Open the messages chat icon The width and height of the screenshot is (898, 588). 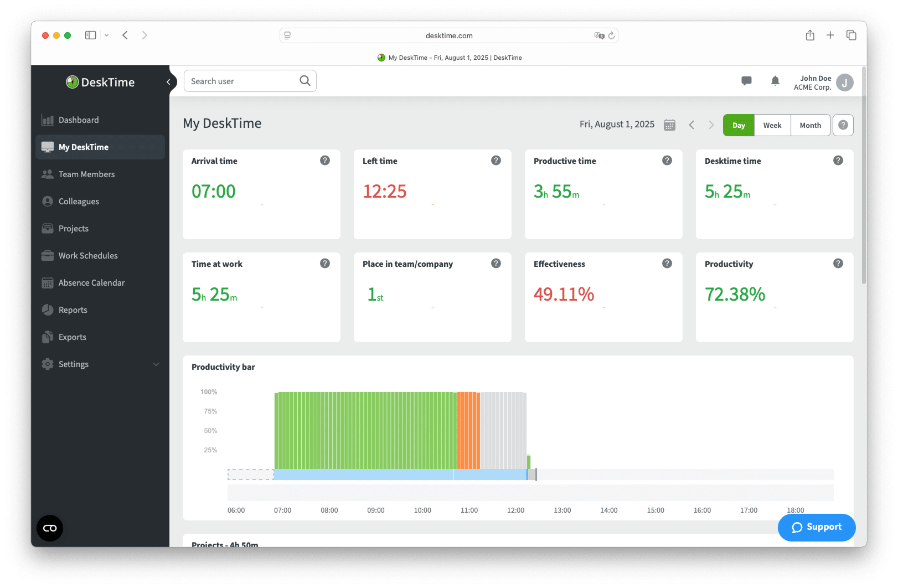pos(746,81)
